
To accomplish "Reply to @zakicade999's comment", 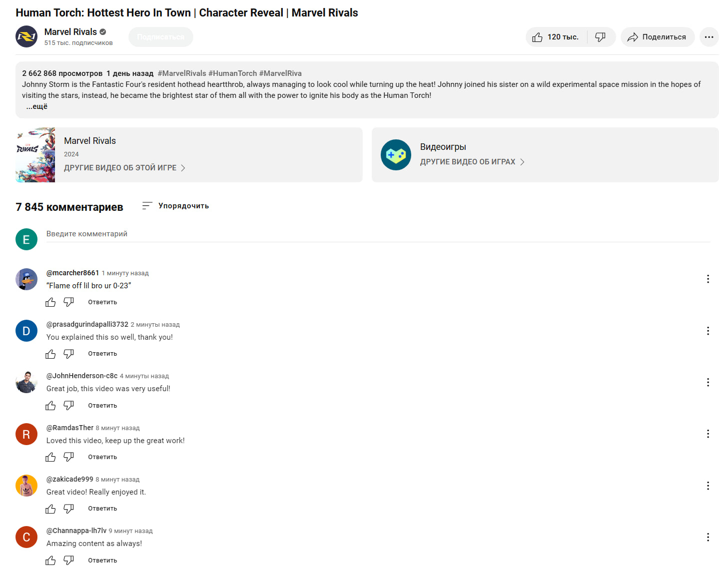I will pyautogui.click(x=102, y=509).
